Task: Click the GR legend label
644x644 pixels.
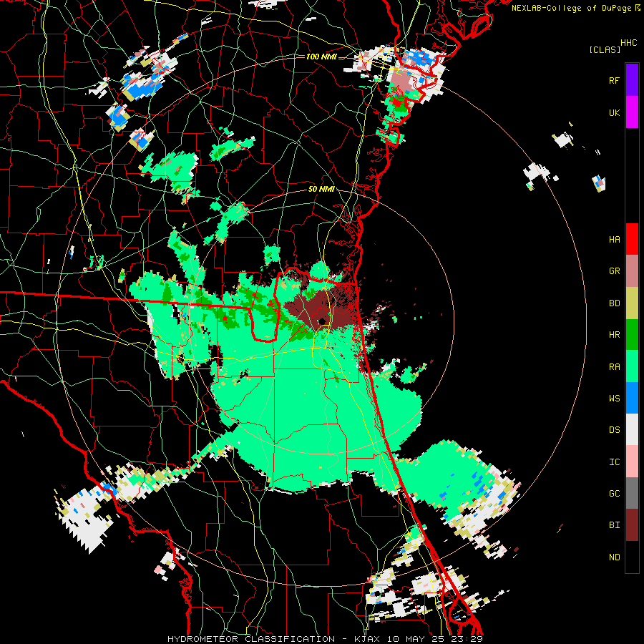Action: click(614, 271)
